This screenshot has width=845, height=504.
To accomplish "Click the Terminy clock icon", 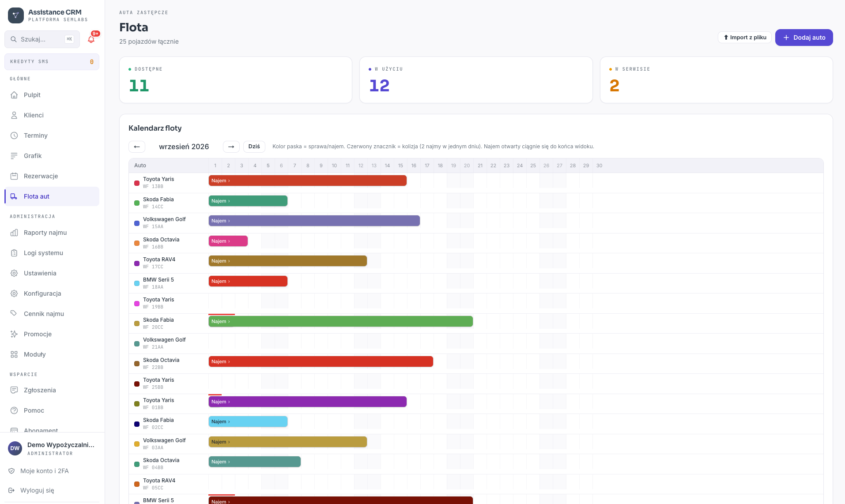I will click(14, 135).
